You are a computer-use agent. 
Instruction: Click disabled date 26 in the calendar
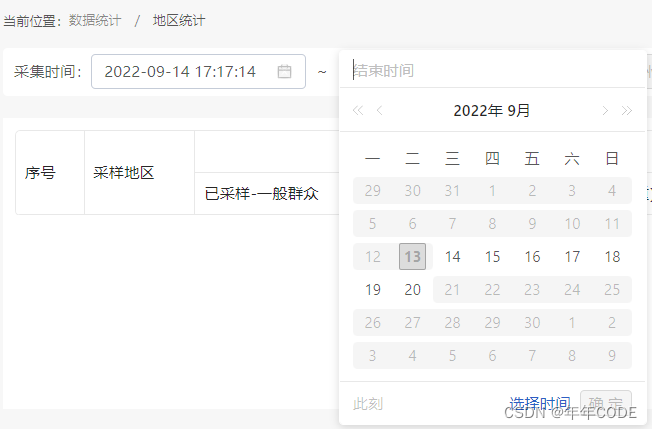pyautogui.click(x=373, y=323)
